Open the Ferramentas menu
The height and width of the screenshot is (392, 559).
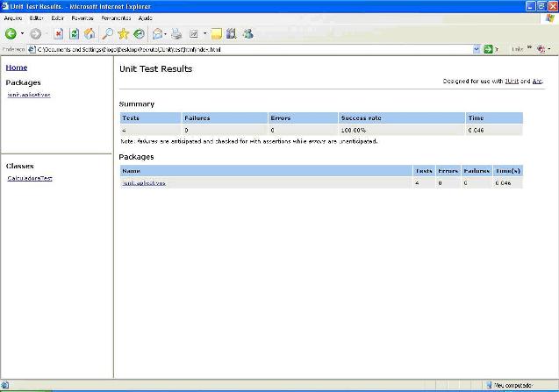(x=116, y=18)
